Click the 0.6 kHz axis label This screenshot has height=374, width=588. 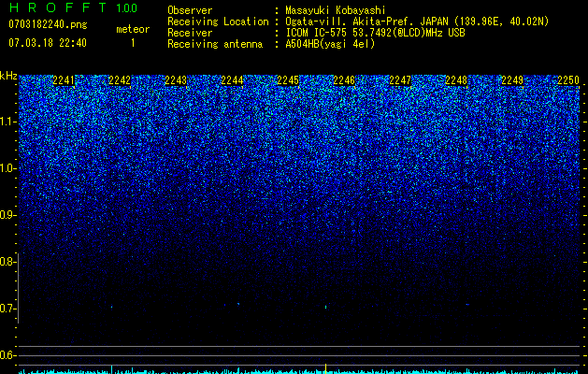[x=7, y=355]
